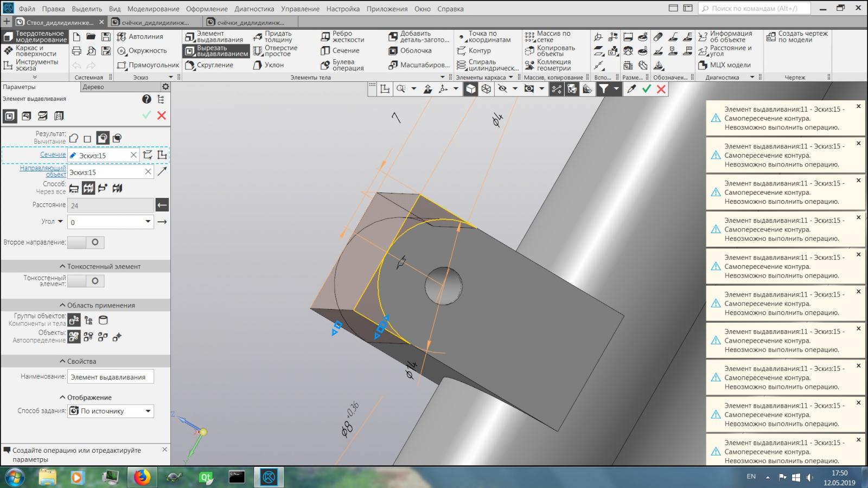
Task: Select the first distance extrusion method
Action: 74,188
